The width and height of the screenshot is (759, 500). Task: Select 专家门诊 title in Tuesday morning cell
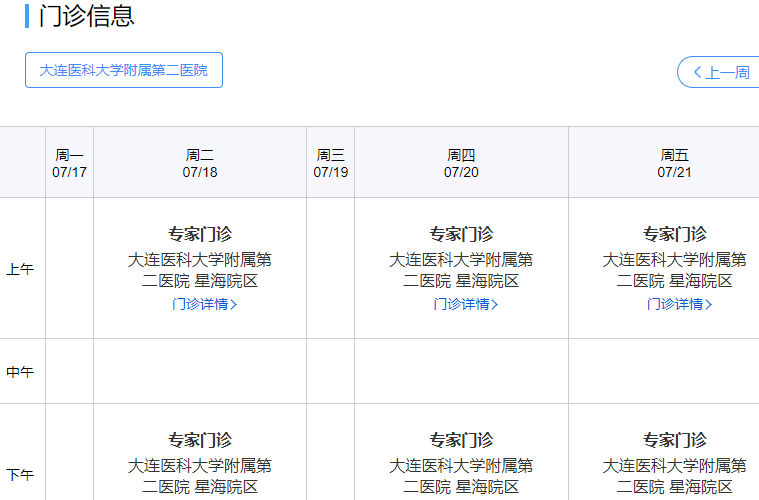(x=200, y=234)
